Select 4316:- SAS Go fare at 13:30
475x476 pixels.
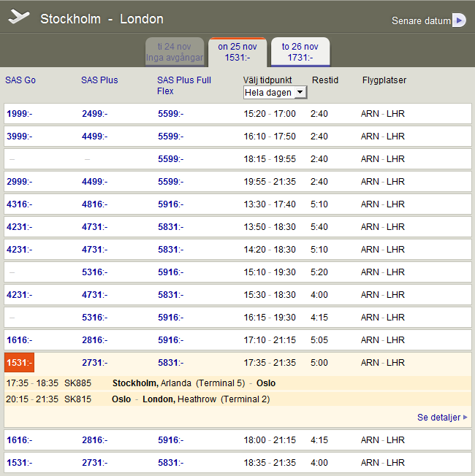19,204
